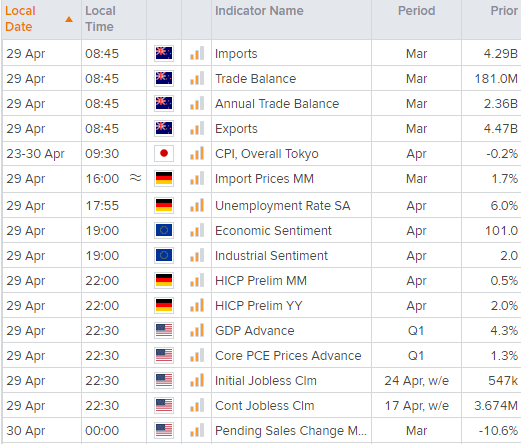Screen dimensions: 521x444
Task: Click the German flag beside HICP Prelim YY
Action: (x=164, y=305)
